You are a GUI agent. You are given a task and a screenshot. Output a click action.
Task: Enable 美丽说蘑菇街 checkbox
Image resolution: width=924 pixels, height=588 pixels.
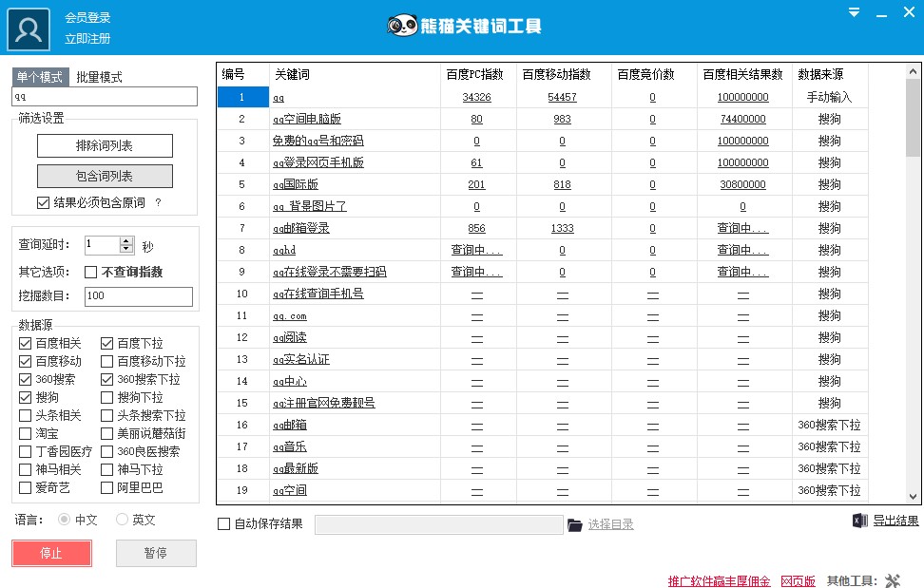click(x=106, y=434)
